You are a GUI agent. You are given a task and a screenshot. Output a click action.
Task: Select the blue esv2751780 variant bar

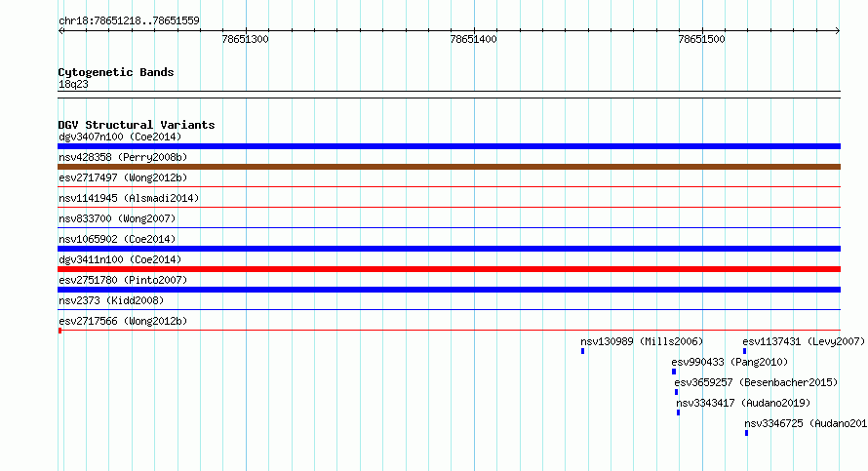449,290
